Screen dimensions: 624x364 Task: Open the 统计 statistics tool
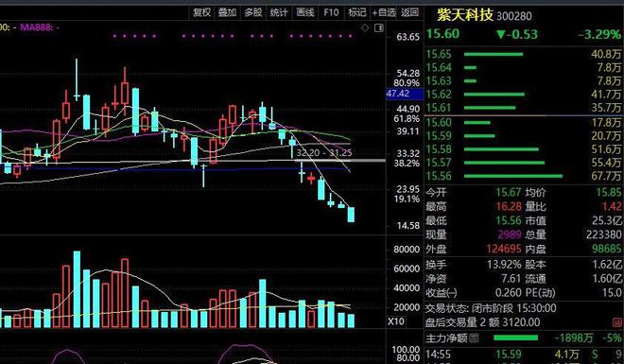tap(279, 12)
